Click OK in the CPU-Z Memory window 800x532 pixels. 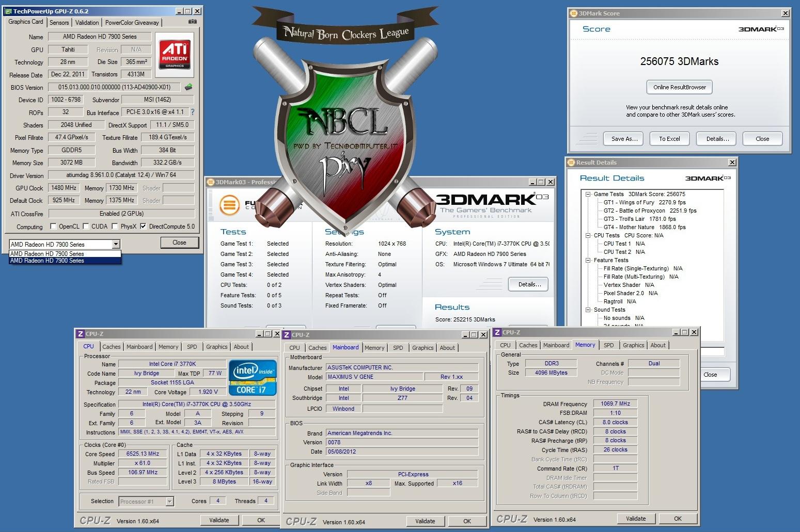[x=678, y=519]
